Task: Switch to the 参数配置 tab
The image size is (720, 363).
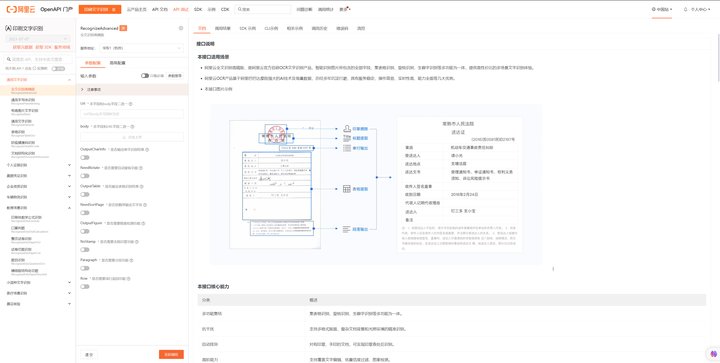Action: coord(93,63)
